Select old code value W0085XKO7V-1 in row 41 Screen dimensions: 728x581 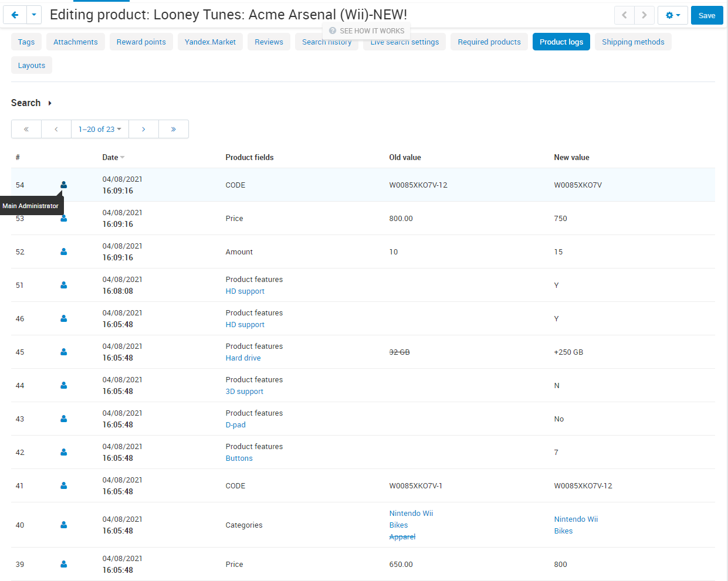click(416, 485)
